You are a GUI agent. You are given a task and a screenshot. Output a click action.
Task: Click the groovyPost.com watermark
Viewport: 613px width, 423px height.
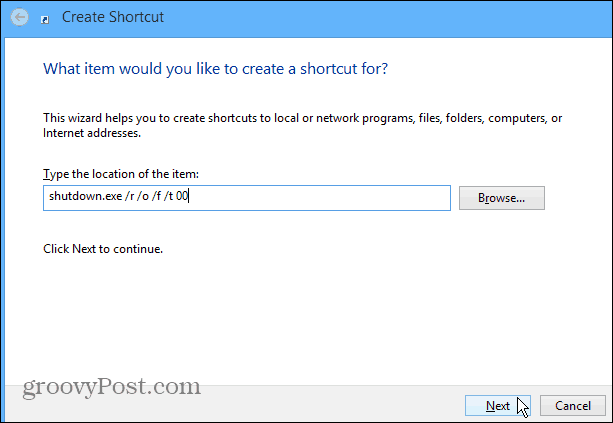tap(111, 387)
